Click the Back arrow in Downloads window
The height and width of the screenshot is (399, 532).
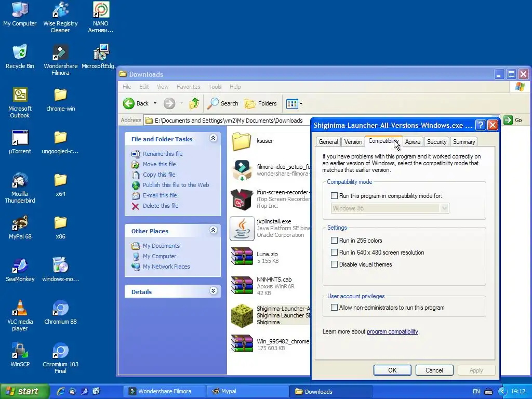pyautogui.click(x=129, y=103)
